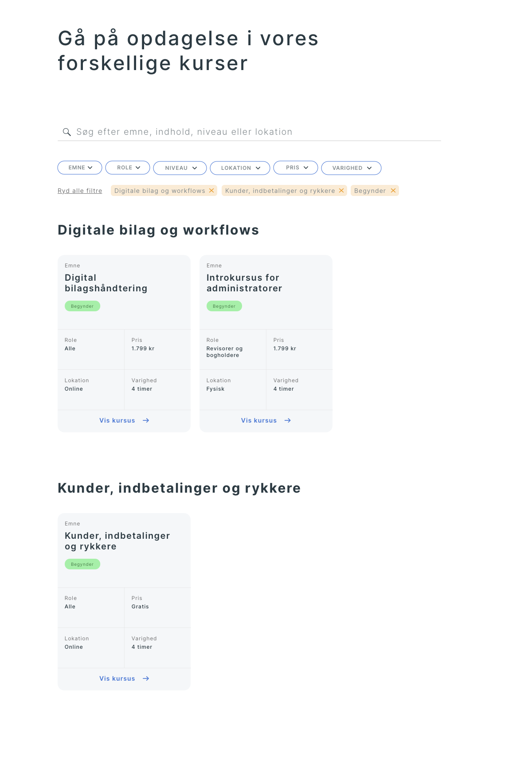The image size is (532, 780).
Task: Open Vis kursus for Kunder, indbetalinger og rykkere card
Action: click(x=124, y=678)
